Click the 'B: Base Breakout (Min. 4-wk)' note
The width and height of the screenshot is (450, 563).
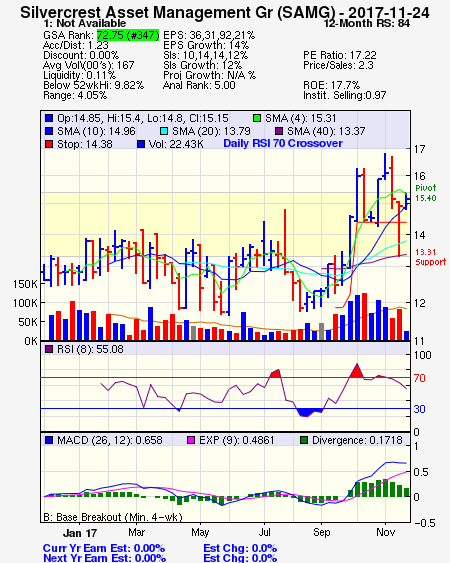[x=113, y=517]
